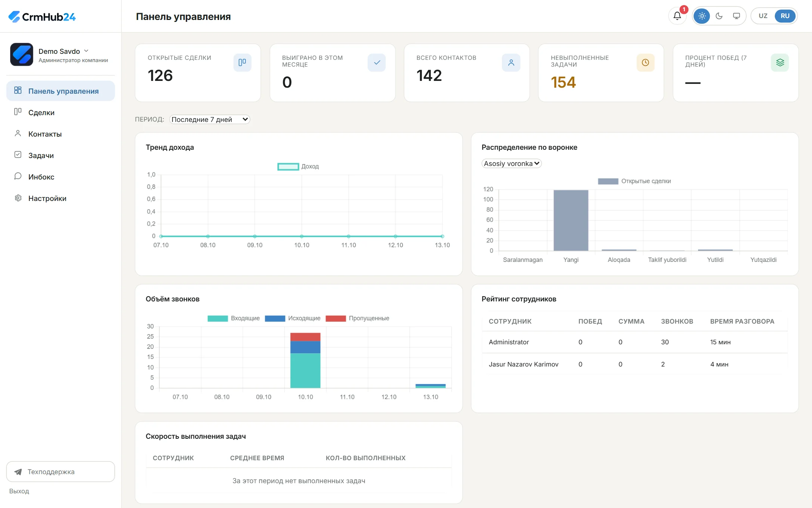The height and width of the screenshot is (508, 812).
Task: Switch language to UZ
Action: (x=763, y=16)
